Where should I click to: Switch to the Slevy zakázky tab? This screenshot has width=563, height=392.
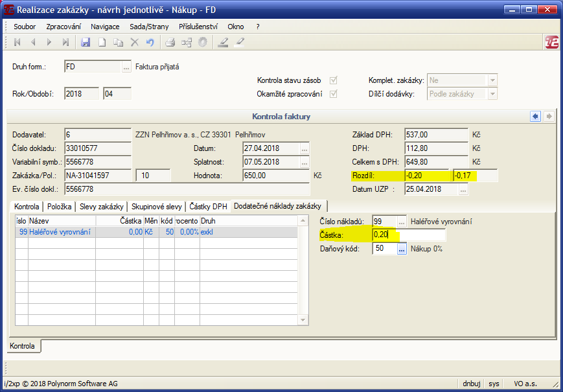pyautogui.click(x=102, y=207)
